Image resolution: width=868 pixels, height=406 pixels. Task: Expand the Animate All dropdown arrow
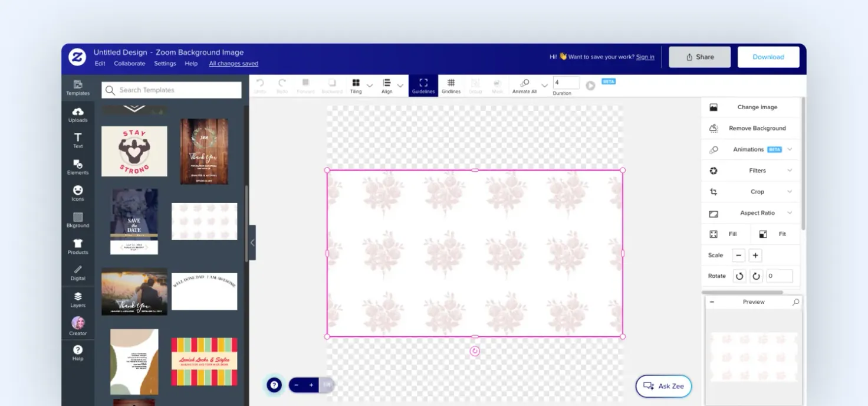(x=544, y=86)
